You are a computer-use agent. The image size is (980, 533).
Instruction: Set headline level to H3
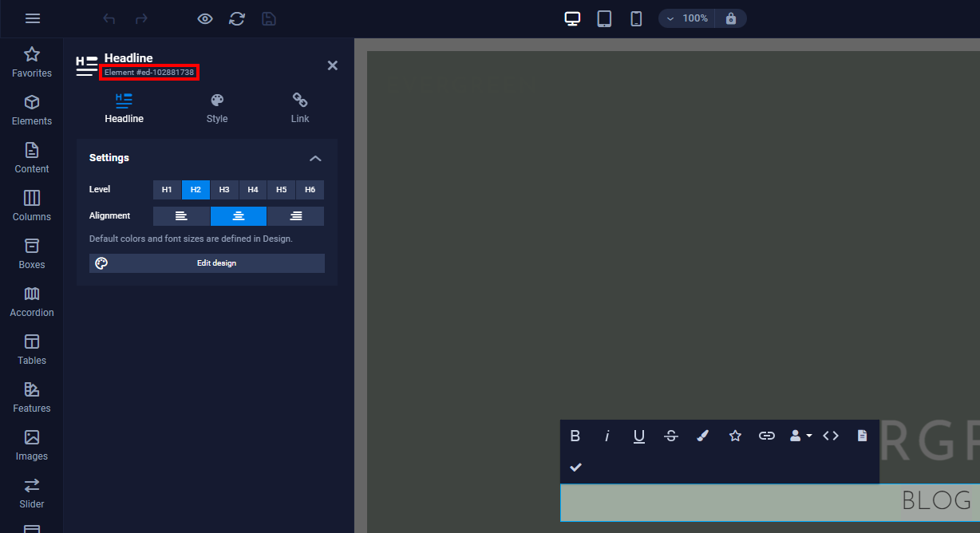pyautogui.click(x=224, y=190)
